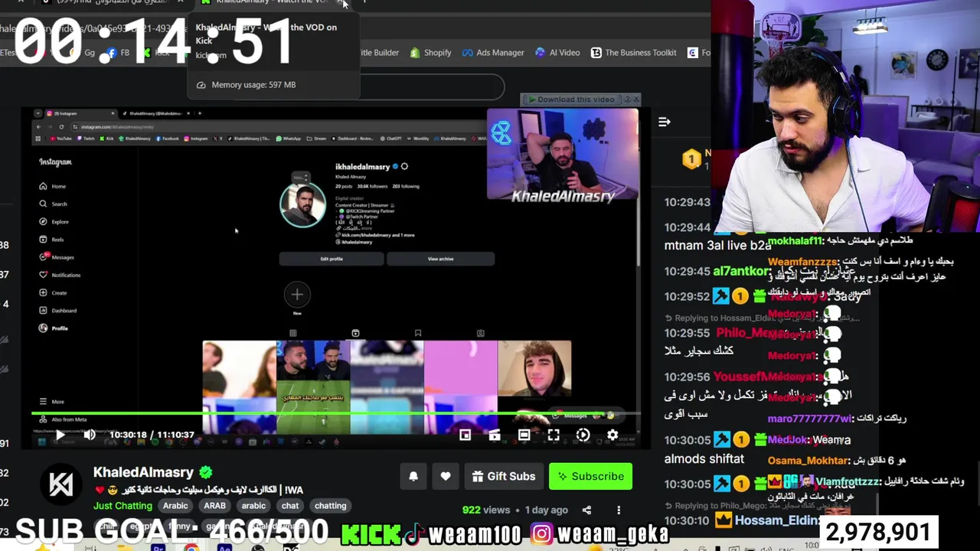Open the KhaledAlmasry channel name link
Viewport: 980px width, 551px height.
tap(143, 472)
